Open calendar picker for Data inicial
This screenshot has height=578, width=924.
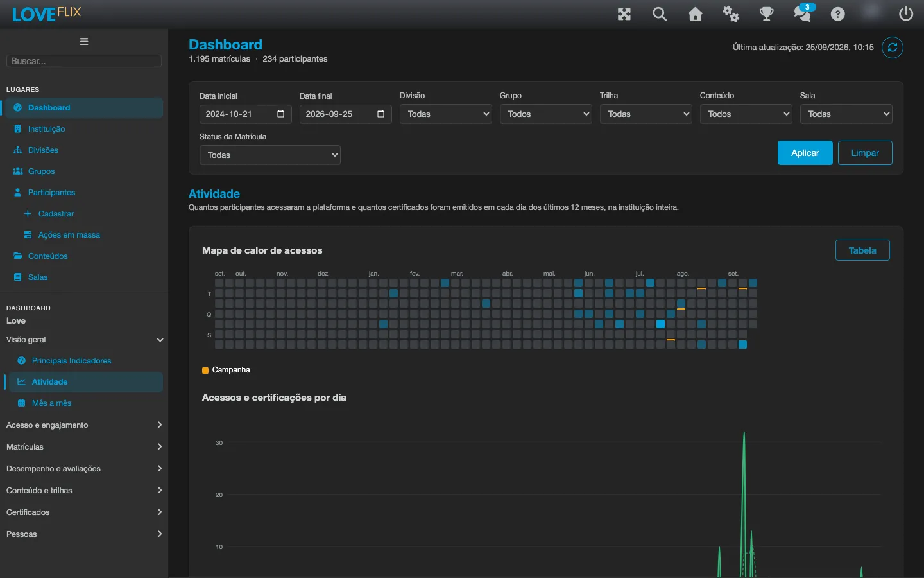point(280,114)
